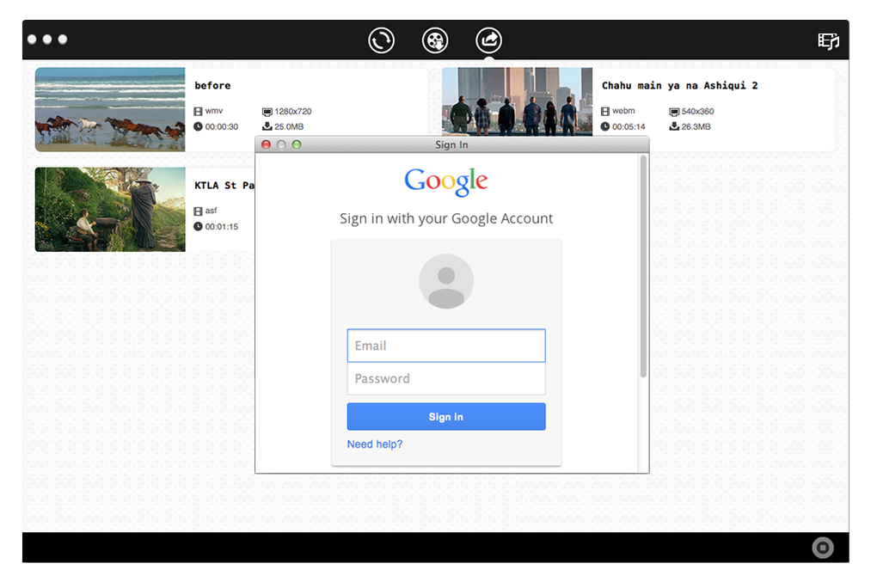Click the film format icon beside wmv

(198, 112)
